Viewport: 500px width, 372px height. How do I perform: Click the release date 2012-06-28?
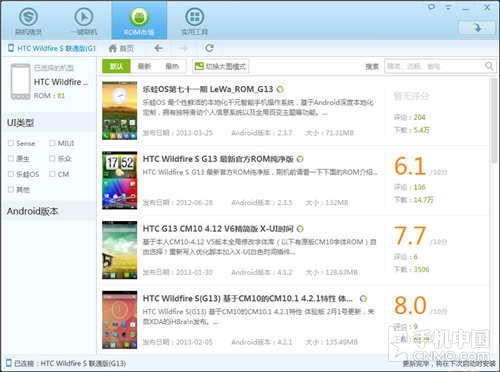pyautogui.click(x=194, y=203)
